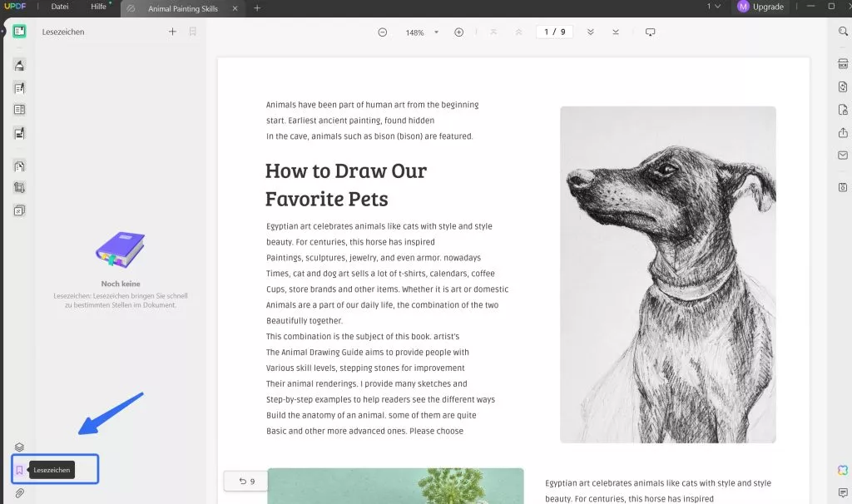Open the OCR recognition tool
Screen dimensions: 852x504
(843, 62)
